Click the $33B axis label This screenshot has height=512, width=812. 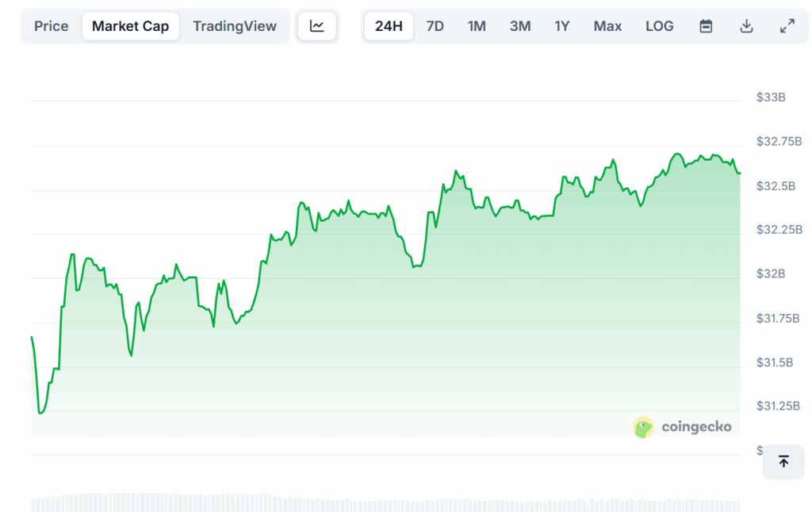point(771,97)
